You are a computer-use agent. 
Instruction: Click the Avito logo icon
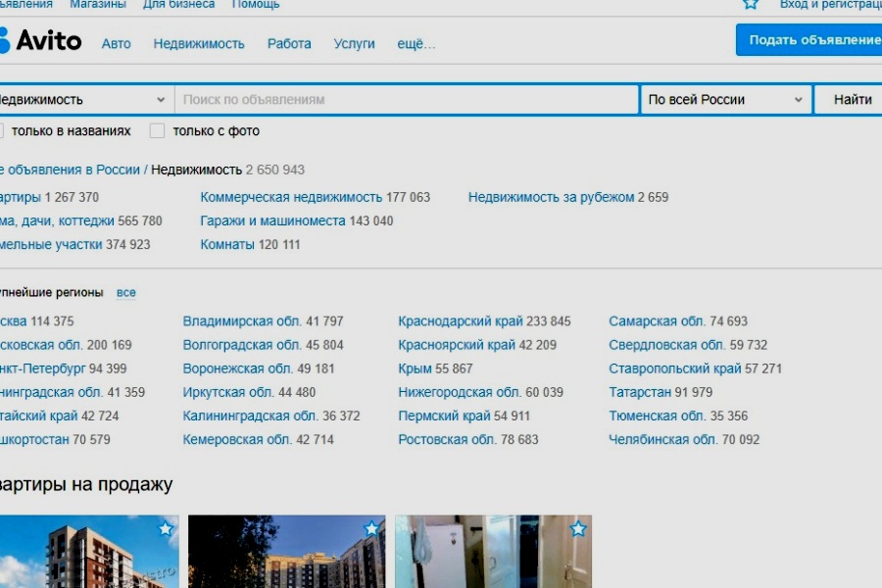(x=5, y=40)
